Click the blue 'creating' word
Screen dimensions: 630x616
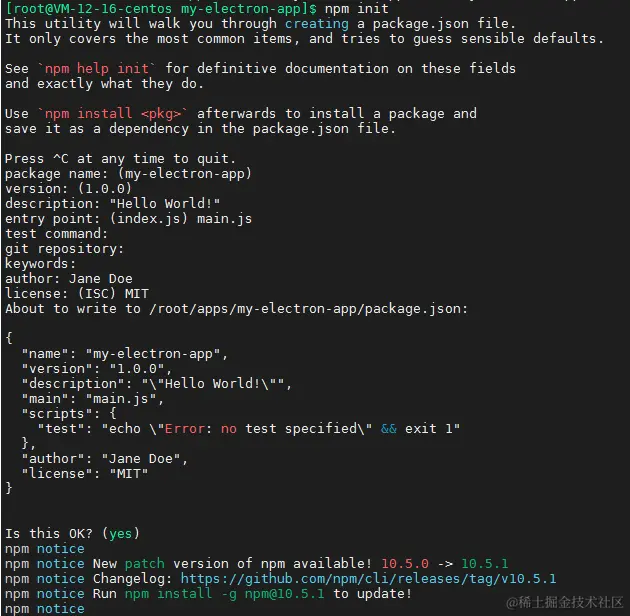(317, 24)
